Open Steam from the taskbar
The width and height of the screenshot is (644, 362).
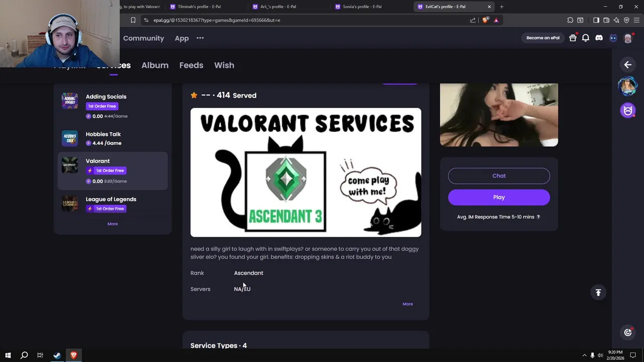point(57,355)
